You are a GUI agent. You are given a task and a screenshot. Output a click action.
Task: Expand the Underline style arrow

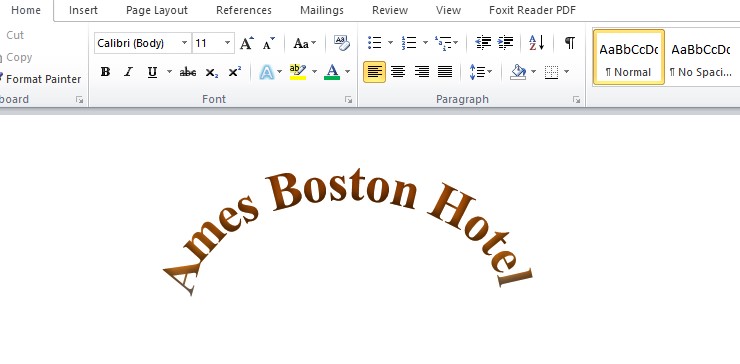[169, 72]
